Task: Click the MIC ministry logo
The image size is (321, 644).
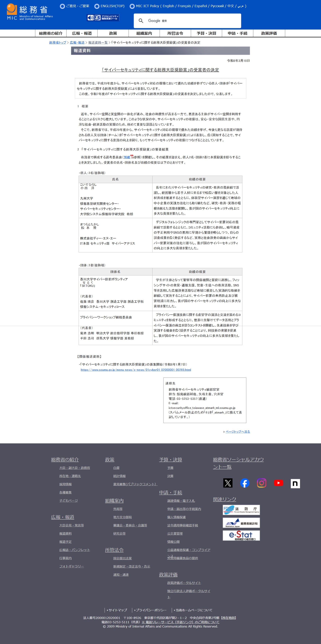Action: [x=30, y=12]
